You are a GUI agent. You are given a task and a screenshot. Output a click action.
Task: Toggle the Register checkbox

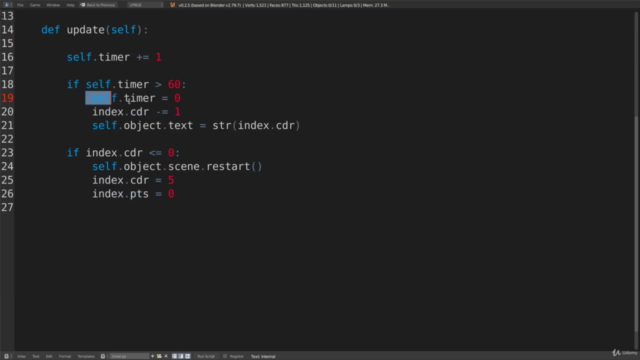point(225,356)
